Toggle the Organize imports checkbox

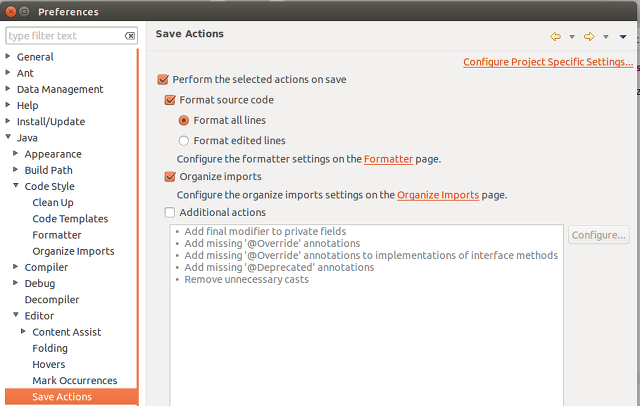point(170,176)
